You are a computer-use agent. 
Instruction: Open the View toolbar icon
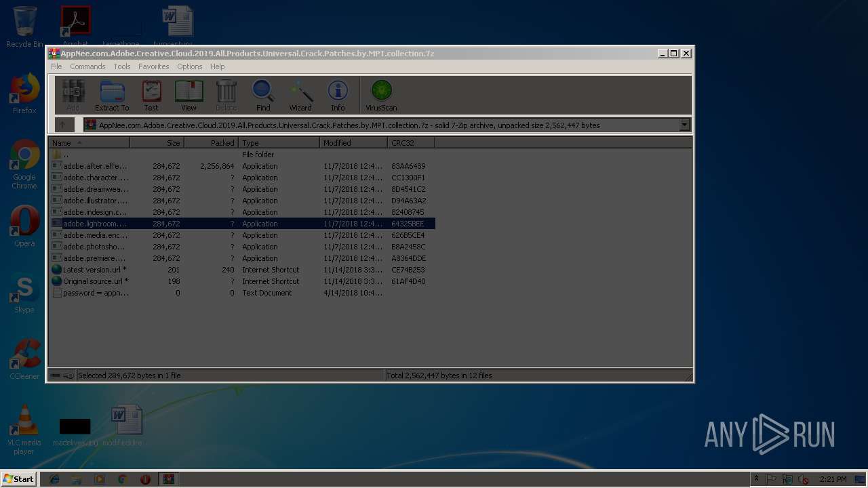point(189,95)
